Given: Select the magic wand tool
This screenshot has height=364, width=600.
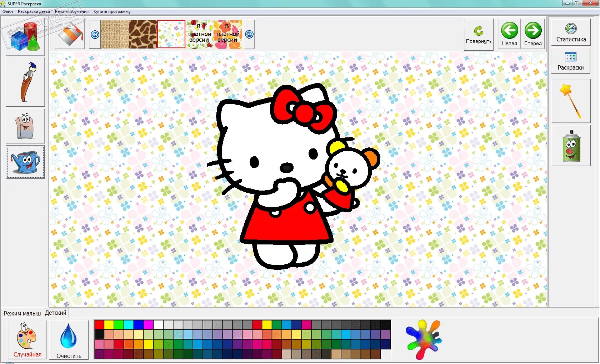Looking at the screenshot, I should 570,101.
